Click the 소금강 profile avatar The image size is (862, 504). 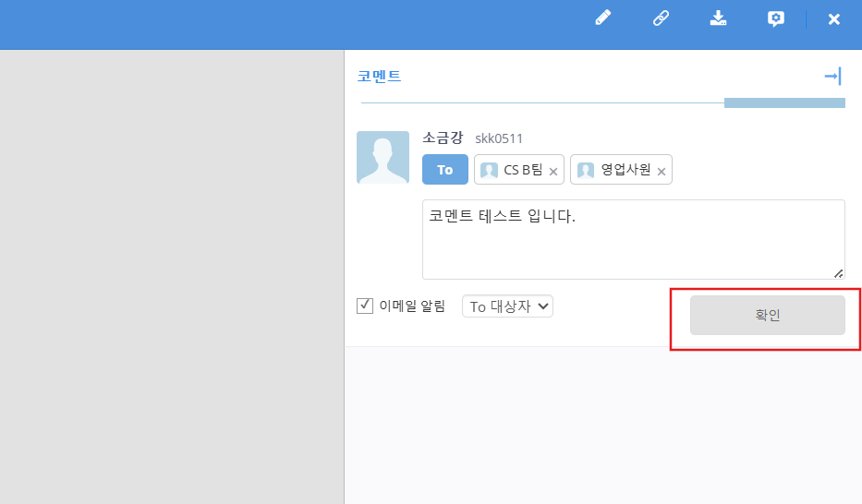[382, 157]
